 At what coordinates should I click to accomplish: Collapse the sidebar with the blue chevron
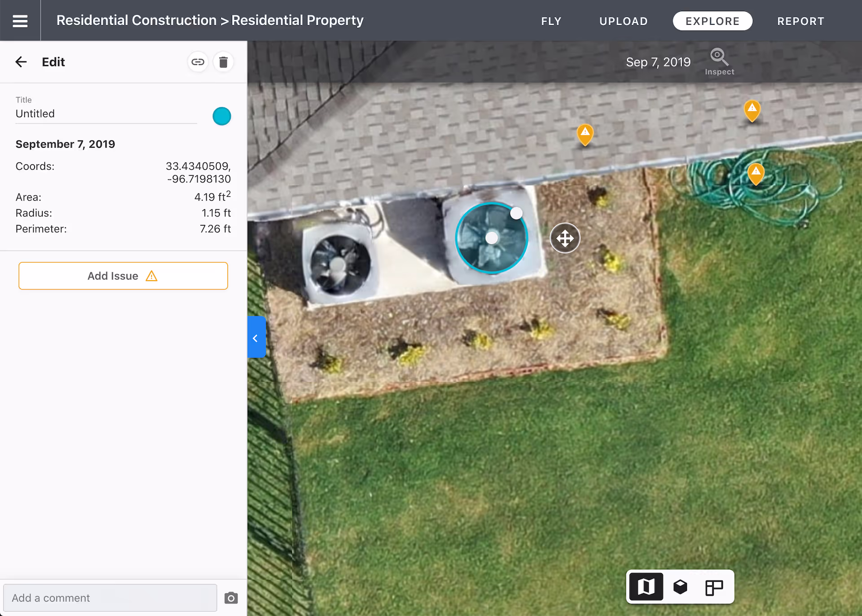coord(256,338)
